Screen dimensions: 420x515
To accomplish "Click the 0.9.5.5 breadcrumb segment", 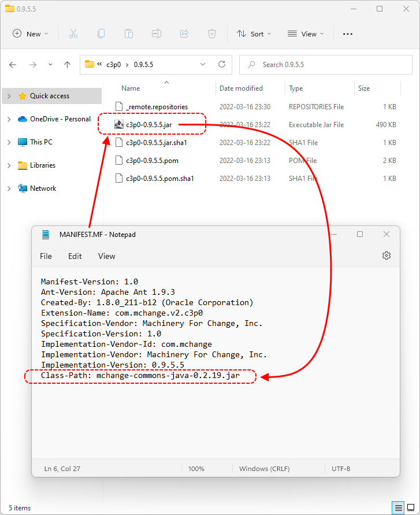I will click(x=143, y=65).
